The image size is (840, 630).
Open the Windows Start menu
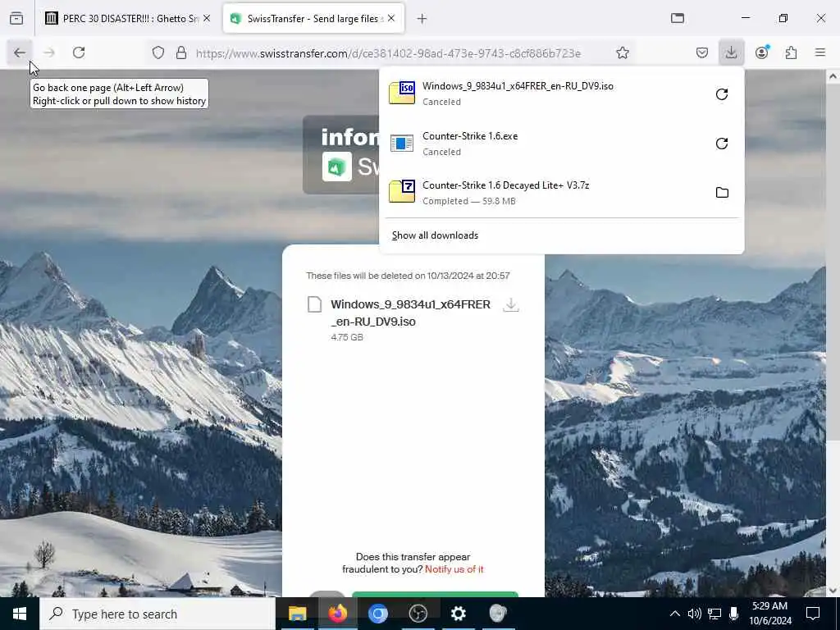point(20,614)
